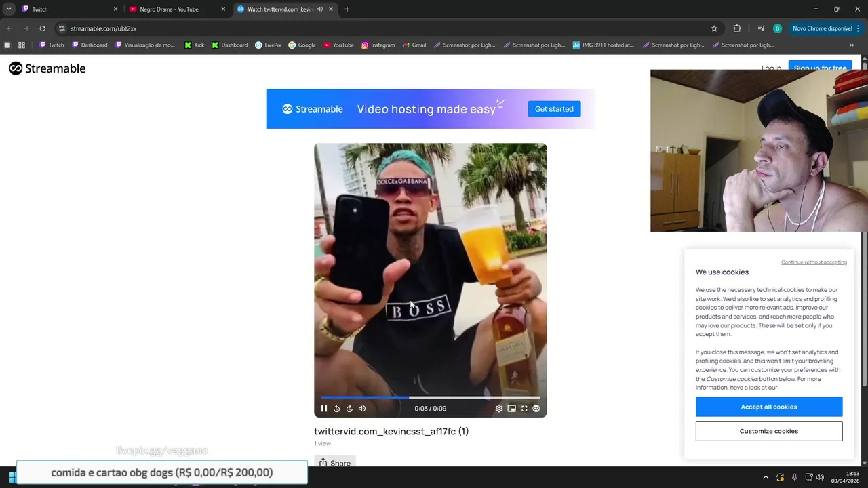Click the video title twittervid.com_kevincsst_af17fc (1)
The width and height of the screenshot is (868, 488).
click(x=391, y=431)
